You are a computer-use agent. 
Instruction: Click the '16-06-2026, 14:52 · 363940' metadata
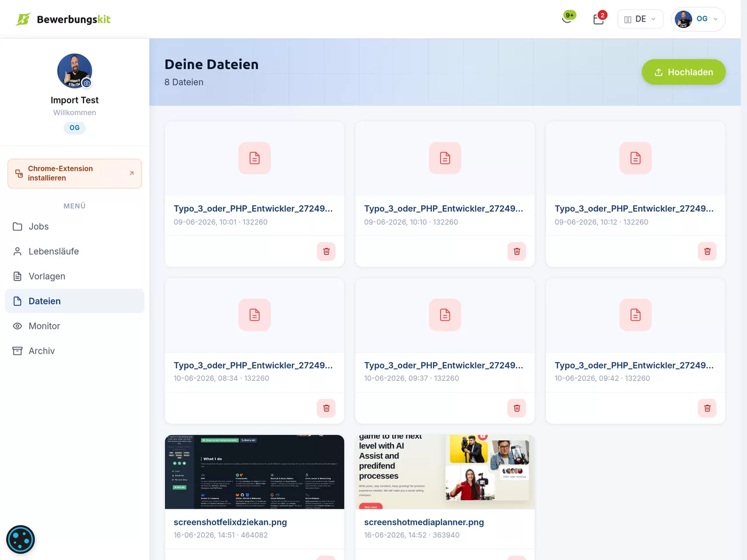click(412, 535)
